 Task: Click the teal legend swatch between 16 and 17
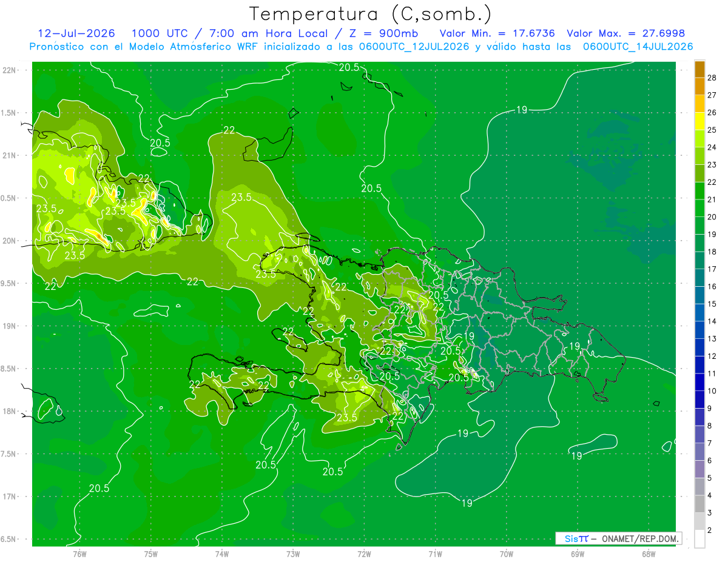(x=699, y=278)
